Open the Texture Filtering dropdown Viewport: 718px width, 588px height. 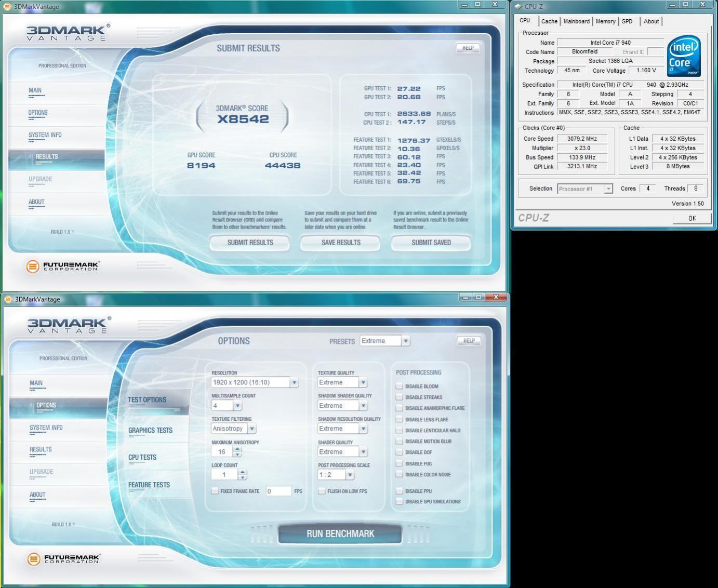(x=233, y=429)
